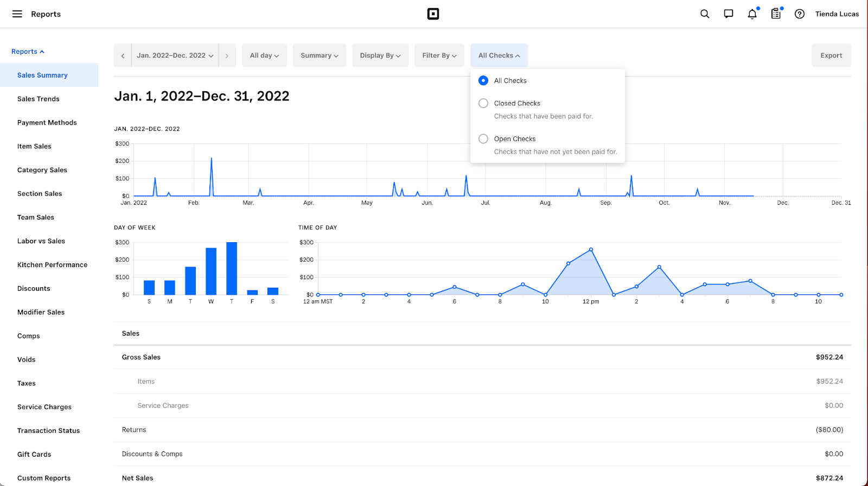Open Discounts report
This screenshot has width=868, height=486.
(34, 288)
